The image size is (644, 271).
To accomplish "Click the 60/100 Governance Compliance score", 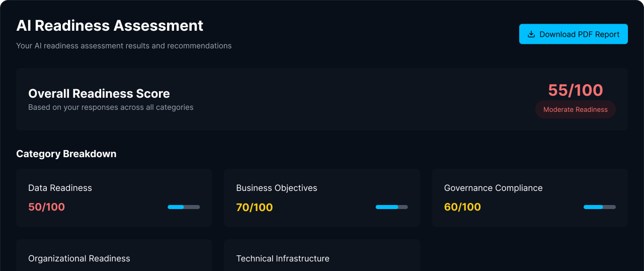I will 462,207.
